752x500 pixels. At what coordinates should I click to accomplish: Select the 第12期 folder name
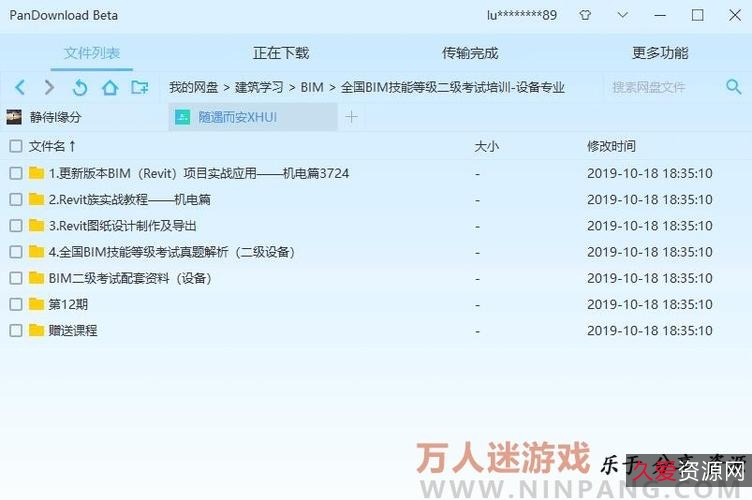pyautogui.click(x=68, y=304)
